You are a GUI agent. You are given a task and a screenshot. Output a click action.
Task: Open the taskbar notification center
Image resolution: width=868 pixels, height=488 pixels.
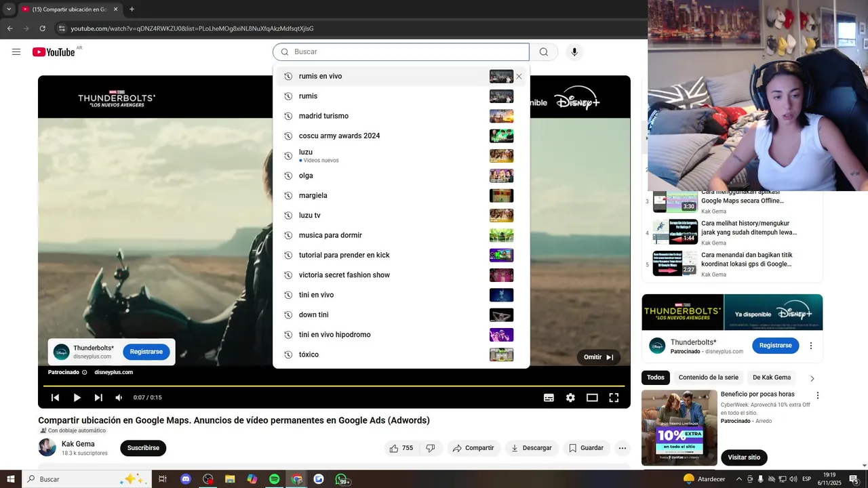[x=853, y=479]
